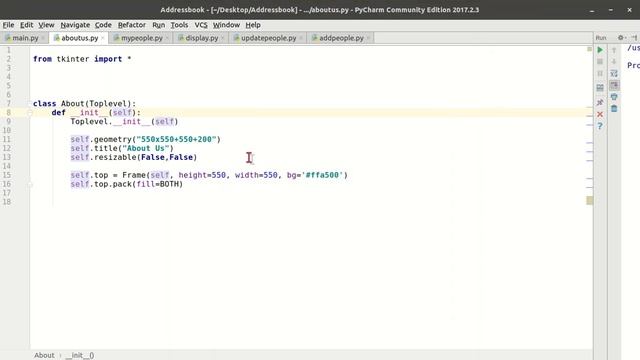Click the "About Us" title string
640x360 pixels.
pos(145,149)
